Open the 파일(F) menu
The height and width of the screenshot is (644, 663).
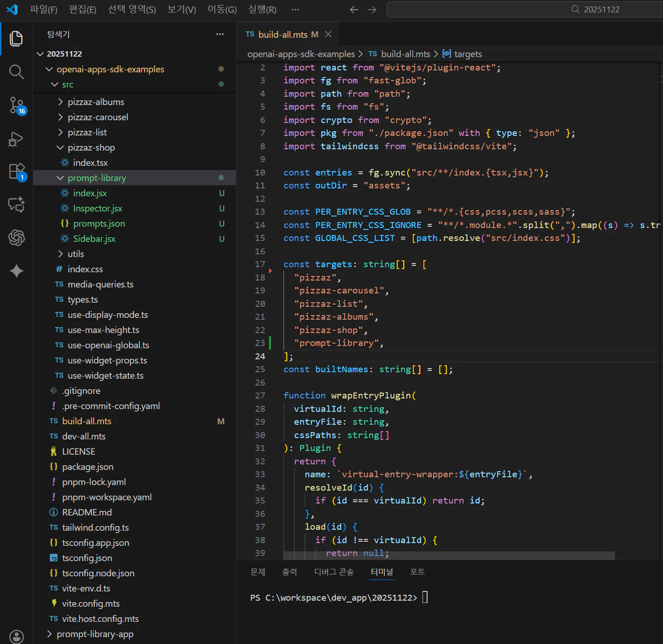click(44, 10)
